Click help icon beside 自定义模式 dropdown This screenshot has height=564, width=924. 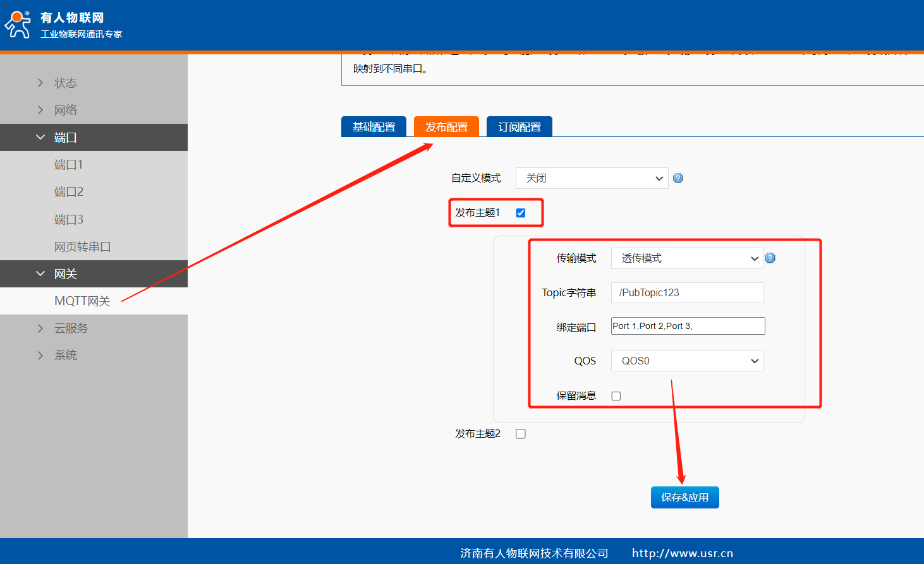(678, 178)
